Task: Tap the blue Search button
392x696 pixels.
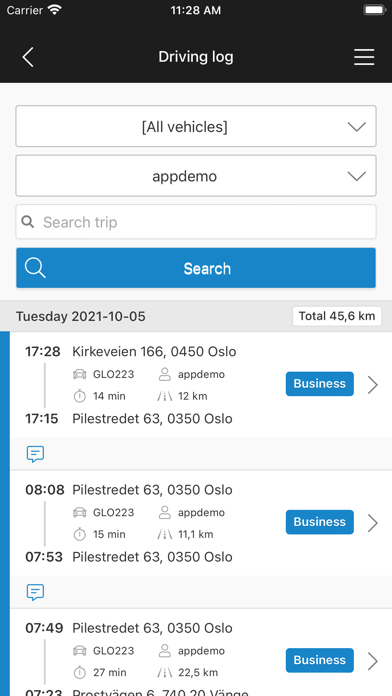Action: click(x=196, y=268)
